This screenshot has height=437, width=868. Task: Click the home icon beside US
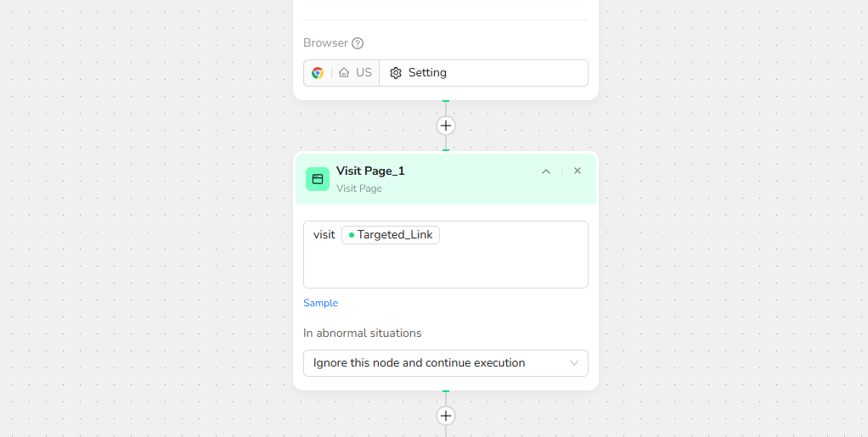tap(344, 73)
